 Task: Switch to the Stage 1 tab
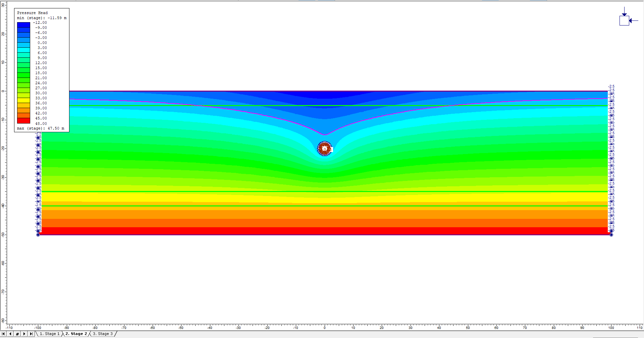pyautogui.click(x=50, y=333)
